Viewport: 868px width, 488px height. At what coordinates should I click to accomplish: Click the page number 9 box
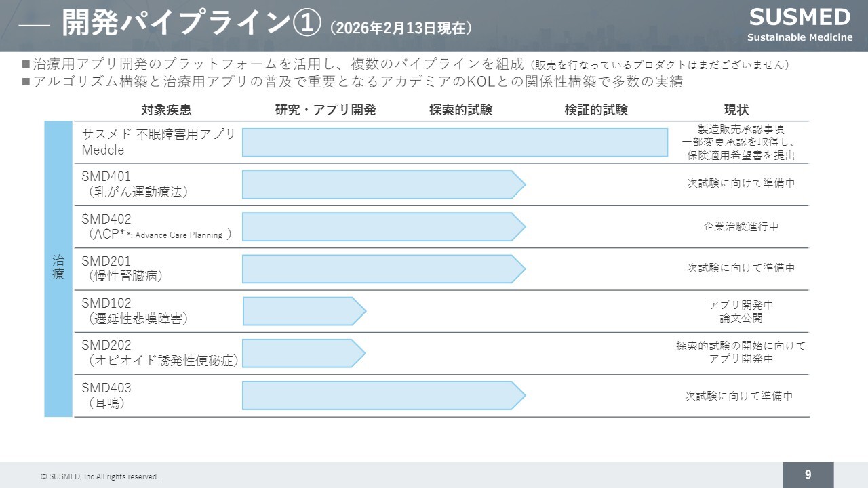tap(808, 474)
